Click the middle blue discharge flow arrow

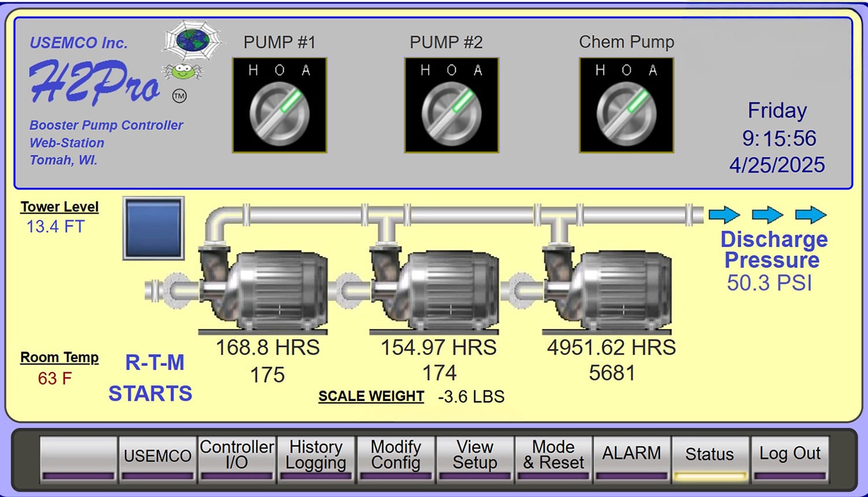click(767, 215)
